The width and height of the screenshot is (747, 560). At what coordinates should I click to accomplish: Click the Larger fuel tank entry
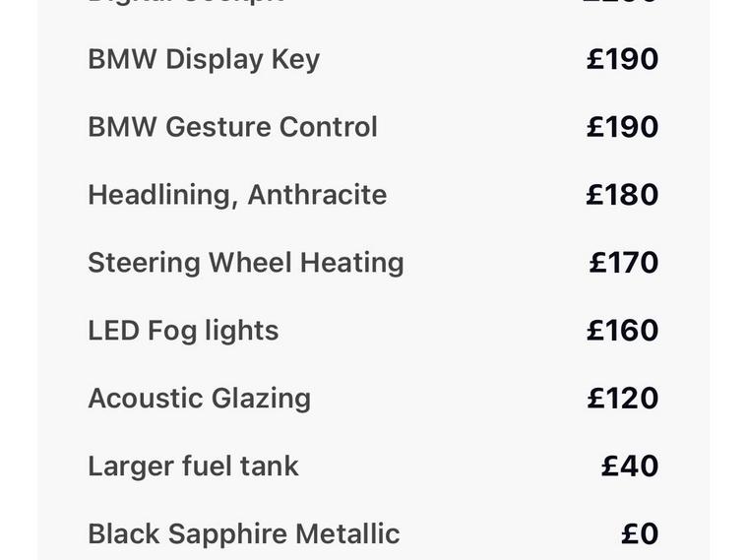point(193,467)
